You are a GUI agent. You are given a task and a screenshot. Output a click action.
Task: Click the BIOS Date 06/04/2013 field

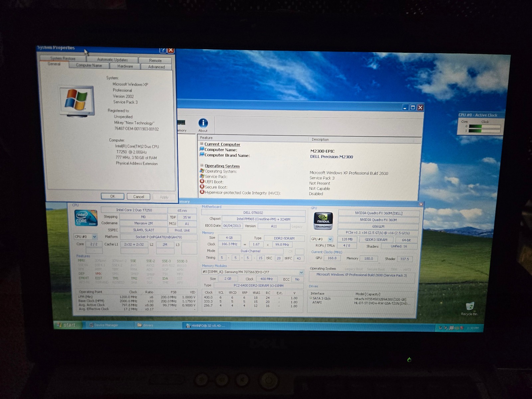(x=232, y=225)
